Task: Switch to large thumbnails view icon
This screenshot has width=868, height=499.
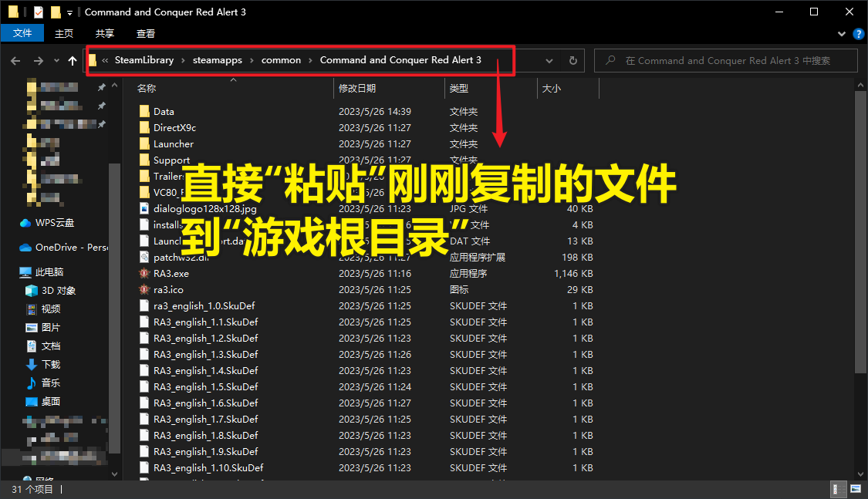Action: tap(856, 489)
